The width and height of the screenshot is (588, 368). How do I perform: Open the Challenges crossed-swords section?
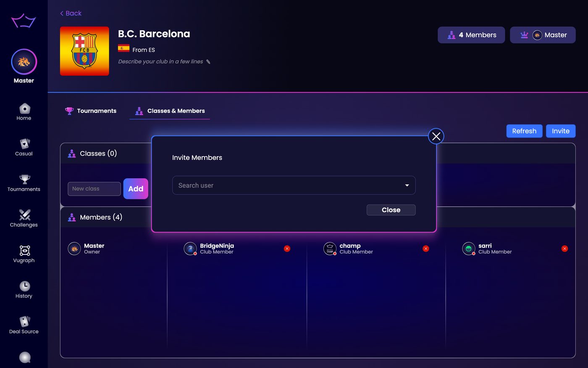point(24,219)
